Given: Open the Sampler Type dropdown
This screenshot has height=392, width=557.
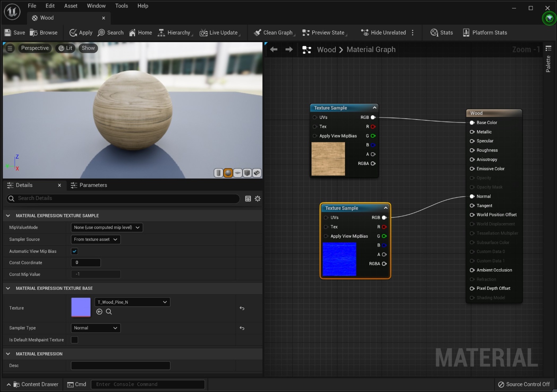Looking at the screenshot, I should [95, 328].
